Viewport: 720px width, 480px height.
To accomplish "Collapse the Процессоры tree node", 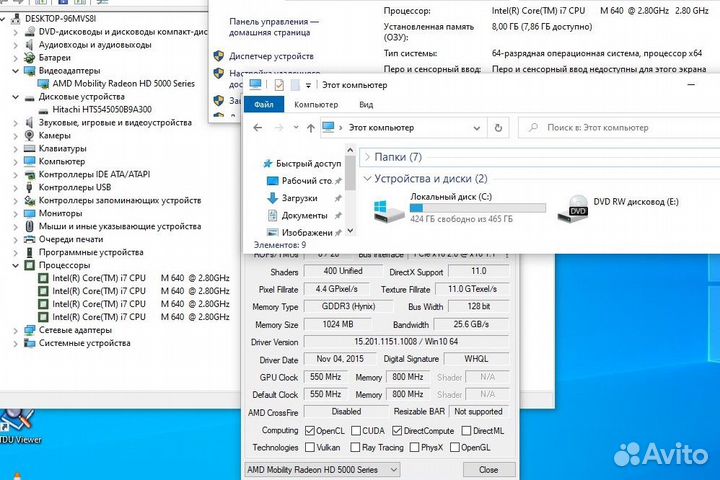I will click(x=16, y=265).
